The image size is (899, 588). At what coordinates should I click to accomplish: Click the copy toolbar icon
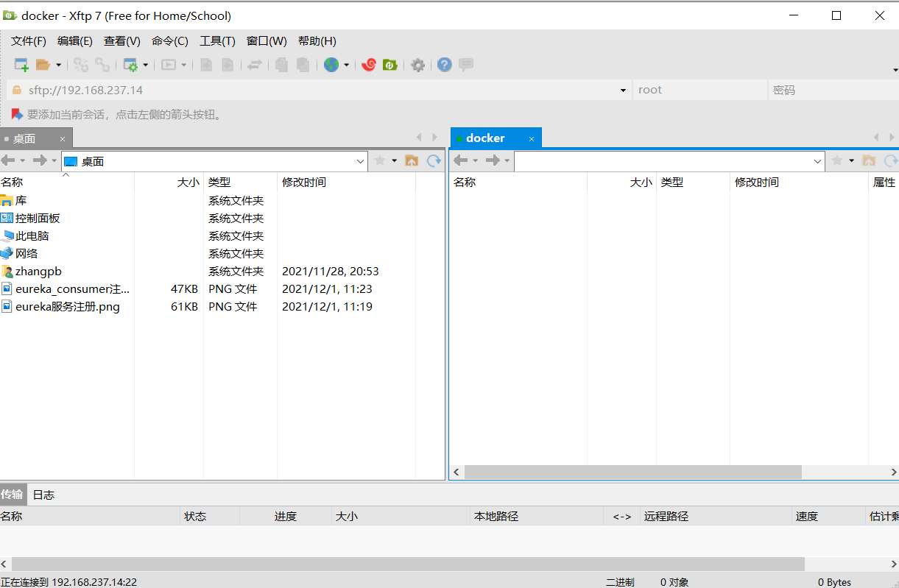281,65
